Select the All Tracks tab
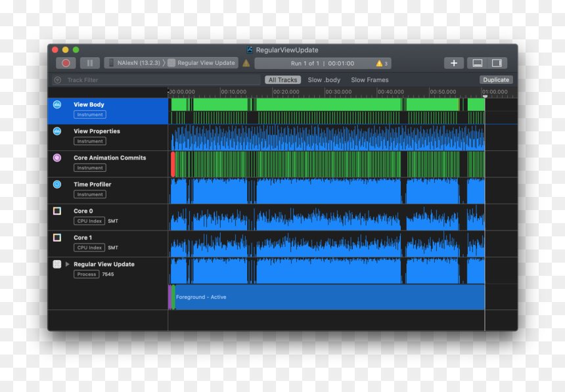This screenshot has height=392, width=565. 283,80
